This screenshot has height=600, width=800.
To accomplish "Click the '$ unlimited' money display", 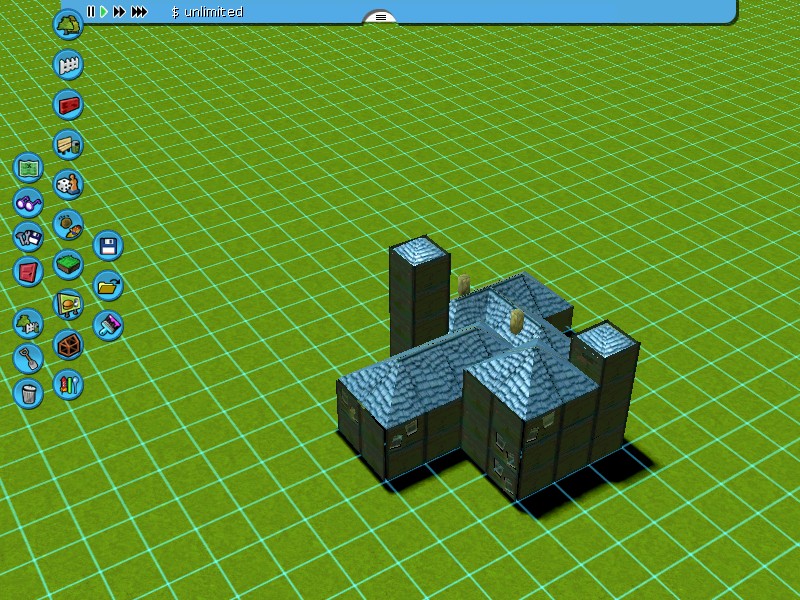I will 207,12.
